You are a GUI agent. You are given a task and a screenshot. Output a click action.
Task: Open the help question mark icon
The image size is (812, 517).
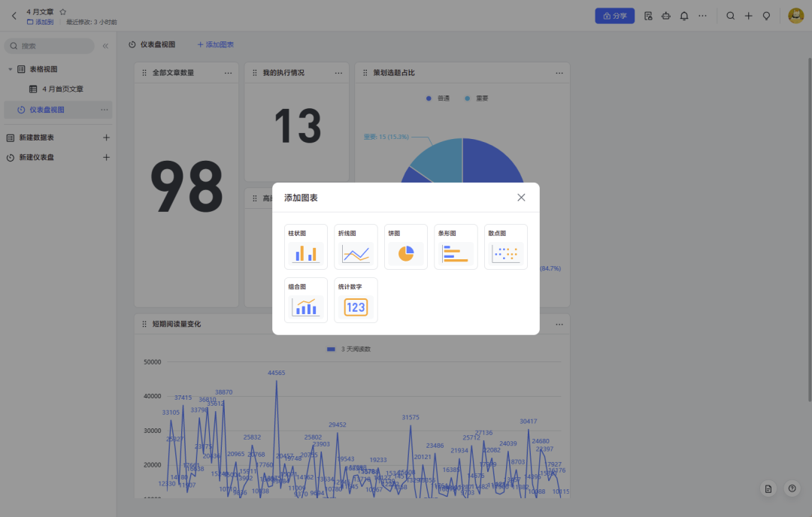(x=792, y=488)
